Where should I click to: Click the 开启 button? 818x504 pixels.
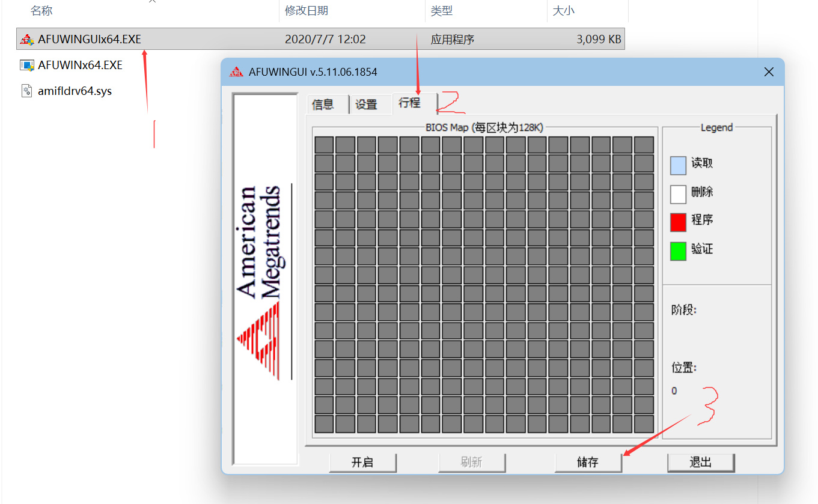click(362, 462)
